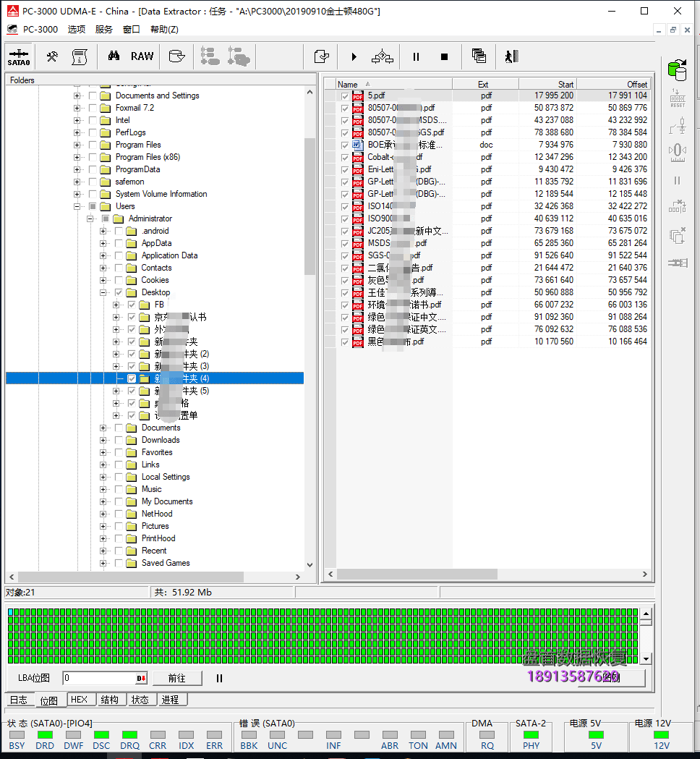The height and width of the screenshot is (759, 700).
Task: Expand the Pictures folder node
Action: 103,526
